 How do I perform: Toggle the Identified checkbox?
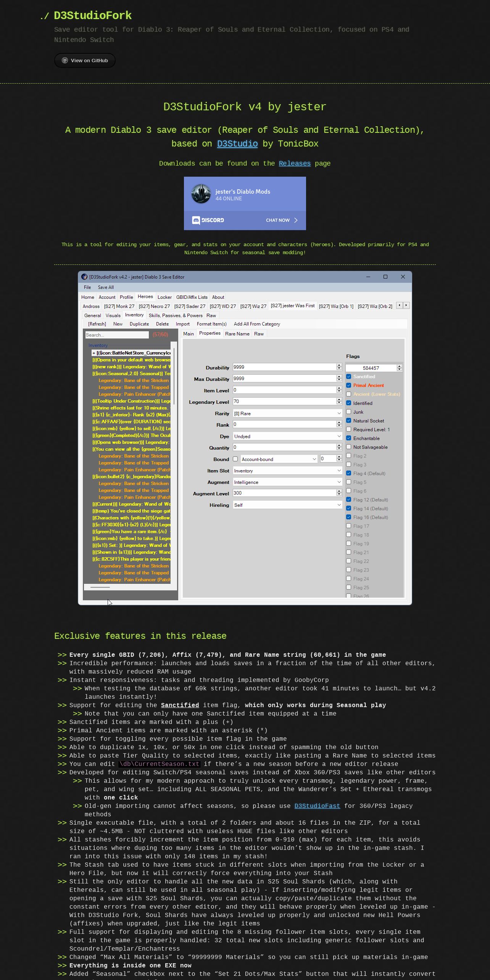pyautogui.click(x=348, y=403)
